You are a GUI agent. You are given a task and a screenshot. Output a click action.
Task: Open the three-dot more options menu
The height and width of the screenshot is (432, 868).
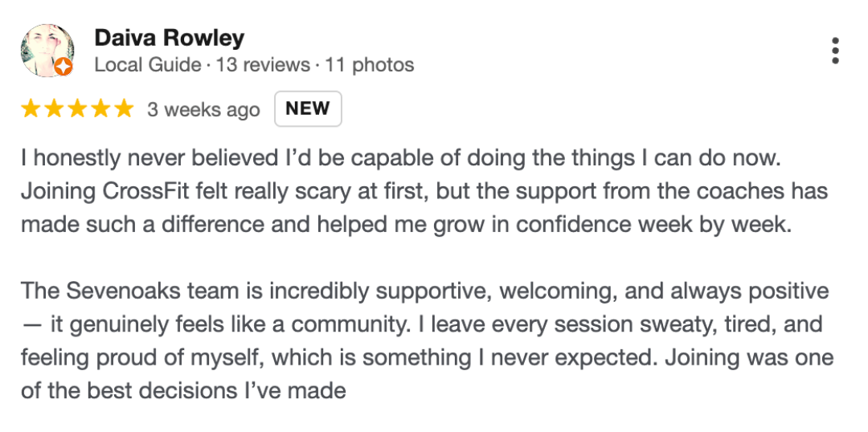[x=836, y=51]
